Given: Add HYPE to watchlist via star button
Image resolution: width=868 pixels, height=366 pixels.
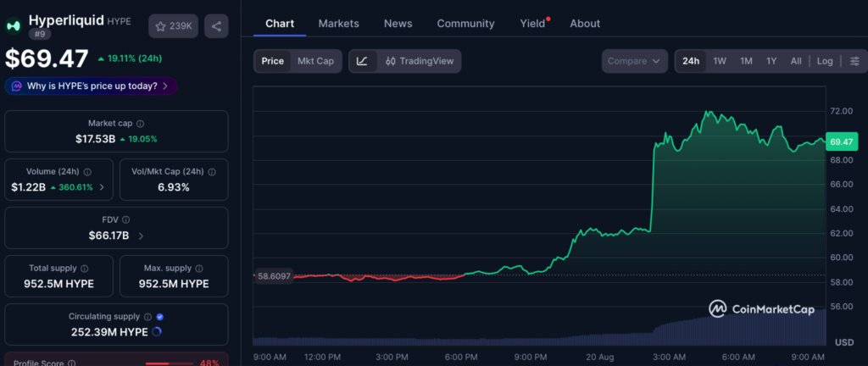Looking at the screenshot, I should [x=173, y=26].
